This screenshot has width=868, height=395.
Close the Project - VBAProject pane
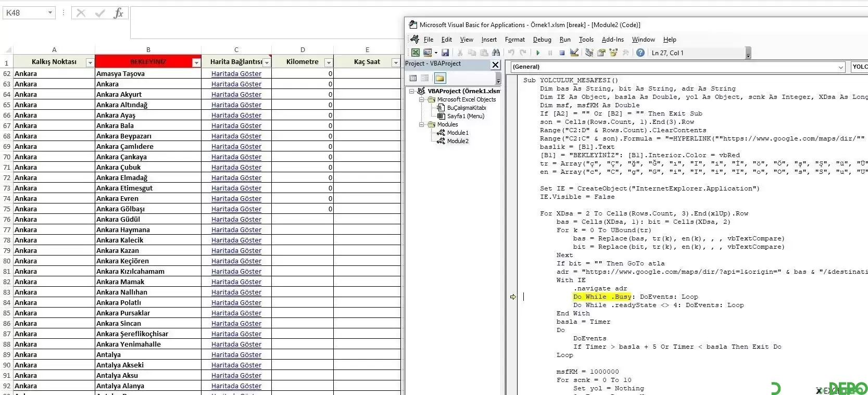pyautogui.click(x=495, y=65)
